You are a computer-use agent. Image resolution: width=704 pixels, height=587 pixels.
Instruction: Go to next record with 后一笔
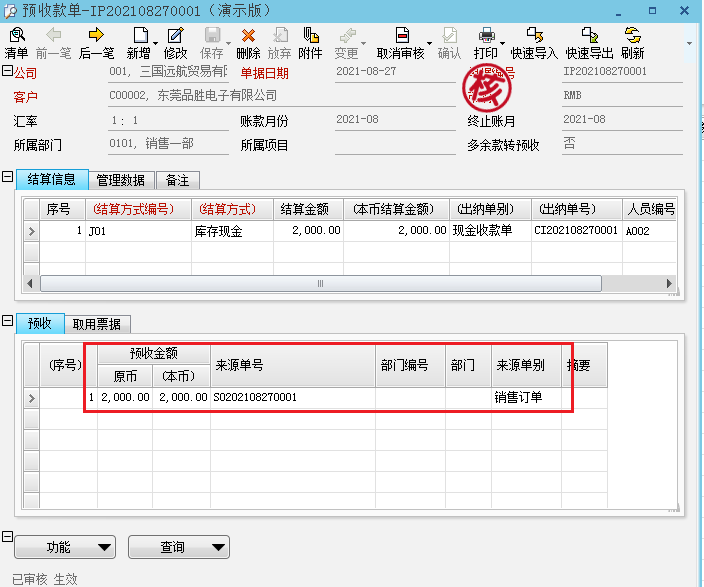(x=96, y=43)
